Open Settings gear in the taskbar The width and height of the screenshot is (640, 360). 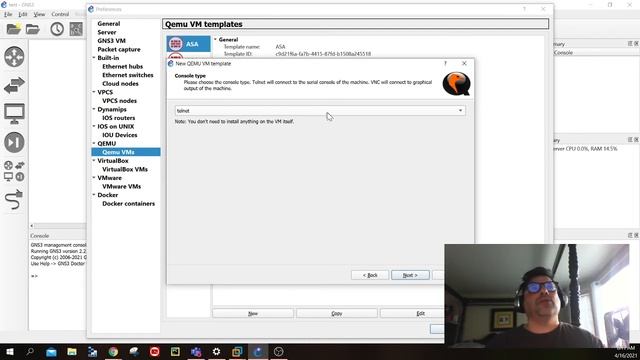click(x=216, y=351)
